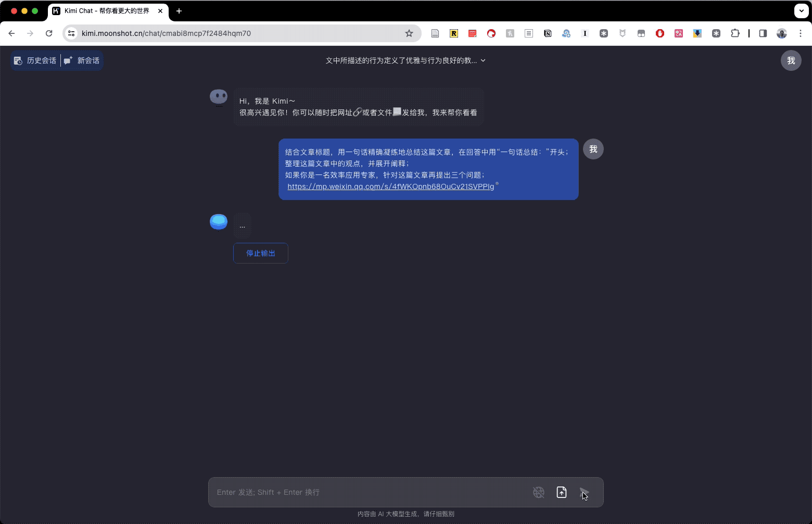Click the Chrome extensions puzzle icon
812x524 pixels.
click(735, 33)
